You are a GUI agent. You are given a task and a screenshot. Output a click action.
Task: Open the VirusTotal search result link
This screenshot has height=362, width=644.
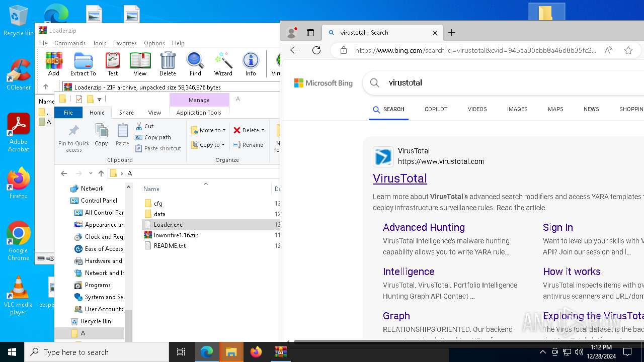400,178
